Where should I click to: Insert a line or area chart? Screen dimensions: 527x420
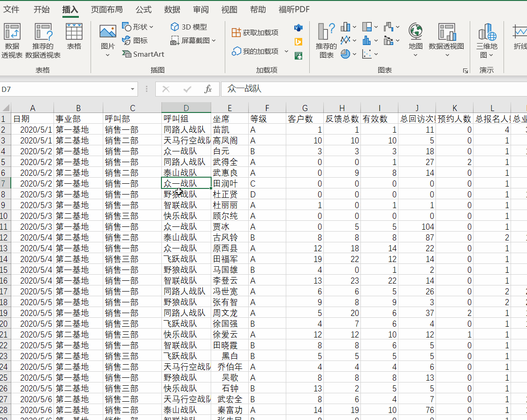pos(345,41)
